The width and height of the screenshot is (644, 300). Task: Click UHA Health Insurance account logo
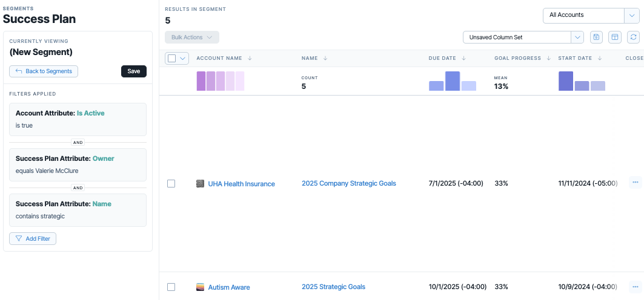[x=201, y=184]
